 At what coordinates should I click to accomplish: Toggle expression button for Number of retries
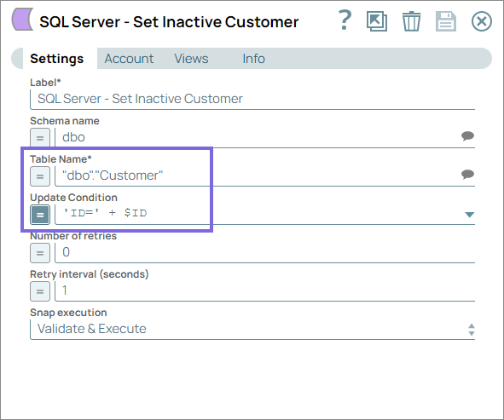point(40,253)
